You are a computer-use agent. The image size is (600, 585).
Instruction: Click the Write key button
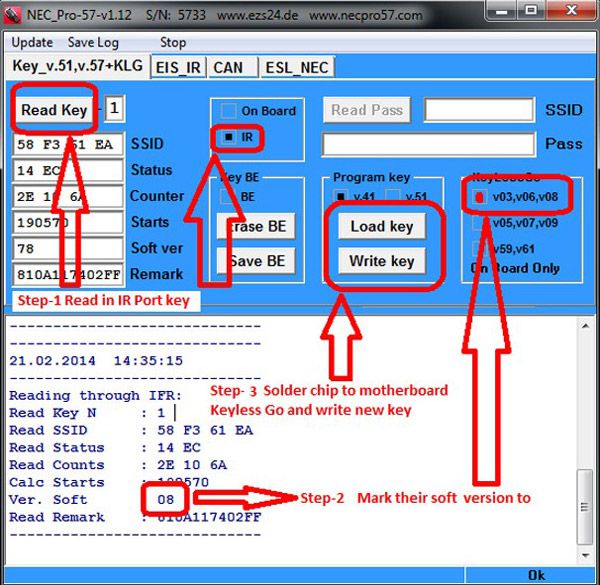(x=382, y=261)
